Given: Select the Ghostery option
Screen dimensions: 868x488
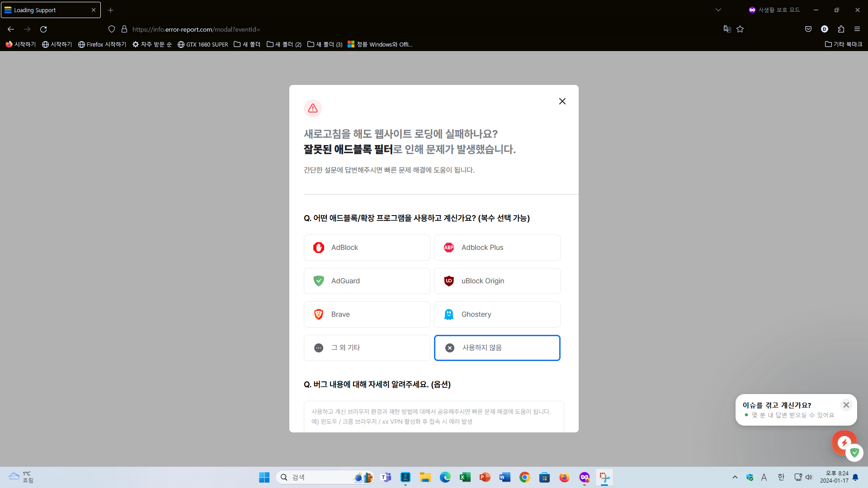Looking at the screenshot, I should [x=497, y=314].
